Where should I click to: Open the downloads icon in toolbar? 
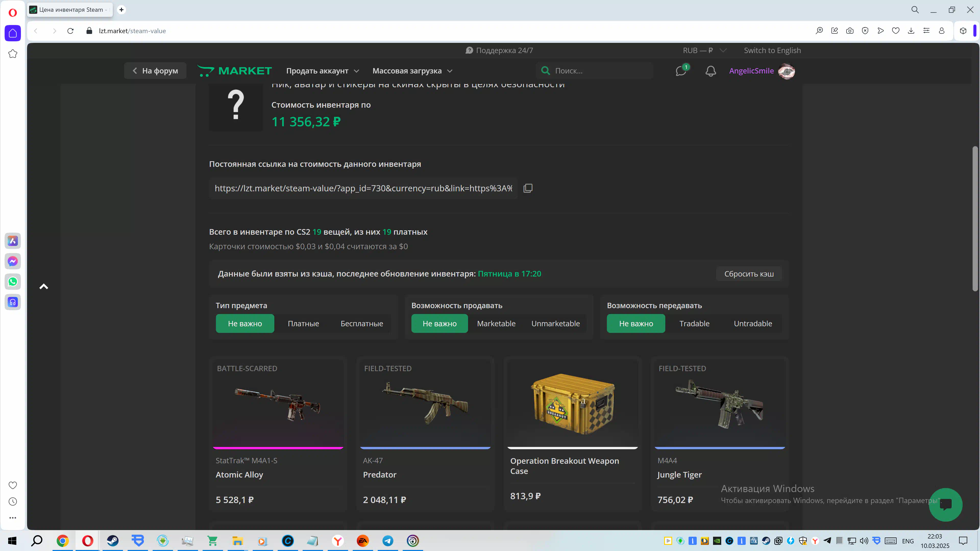911,31
